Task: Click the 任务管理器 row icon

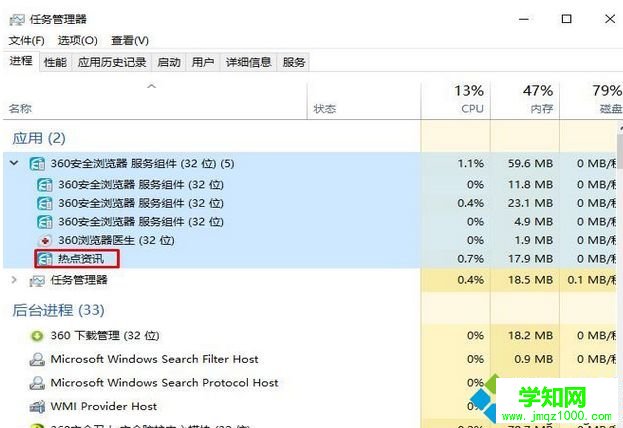Action: click(37, 281)
